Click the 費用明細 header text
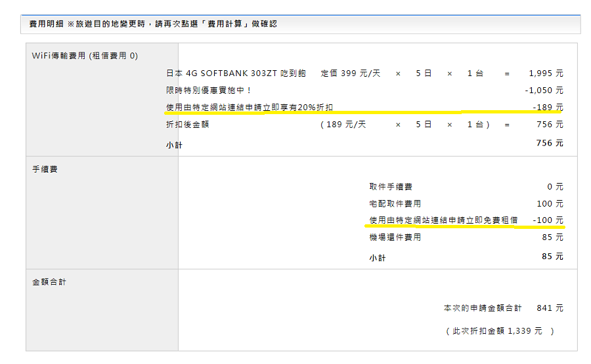The image size is (591, 364). 47,24
